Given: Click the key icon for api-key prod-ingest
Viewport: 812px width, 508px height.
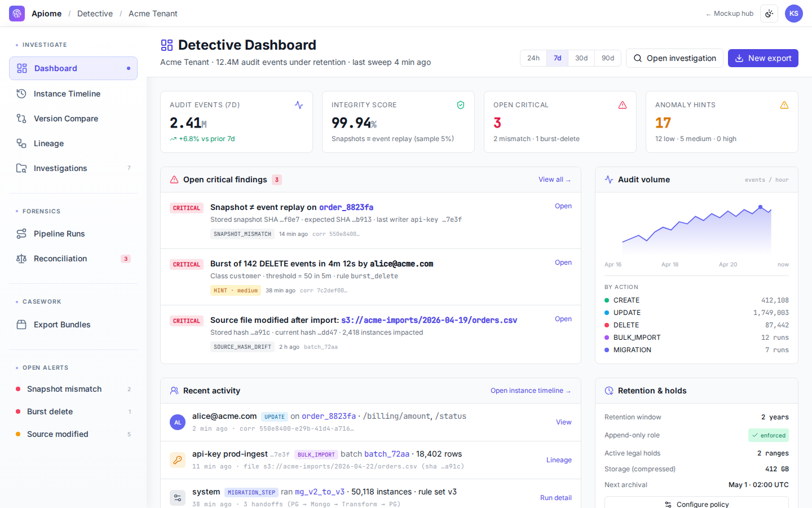Looking at the screenshot, I should 178,460.
